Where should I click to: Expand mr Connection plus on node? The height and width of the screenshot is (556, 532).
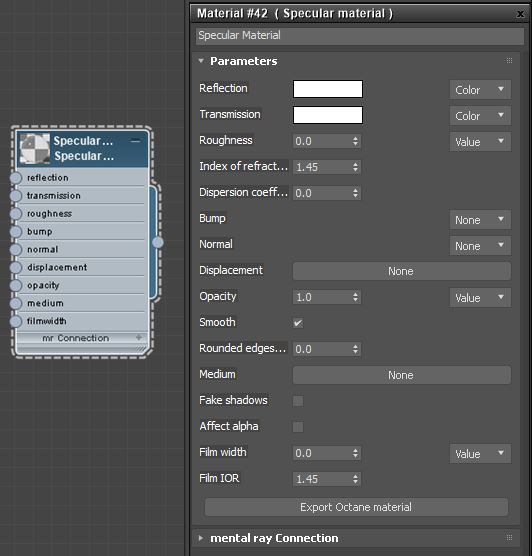click(x=139, y=337)
